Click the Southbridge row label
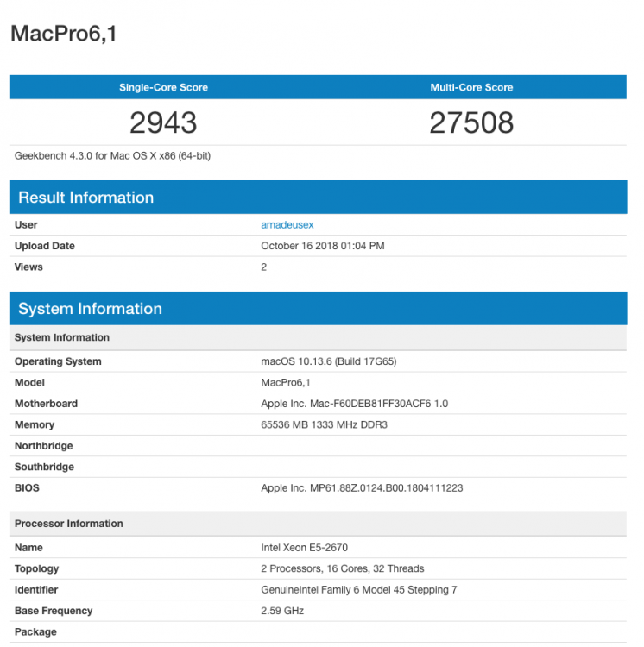Viewport: 644px width, 647px height. click(44, 467)
